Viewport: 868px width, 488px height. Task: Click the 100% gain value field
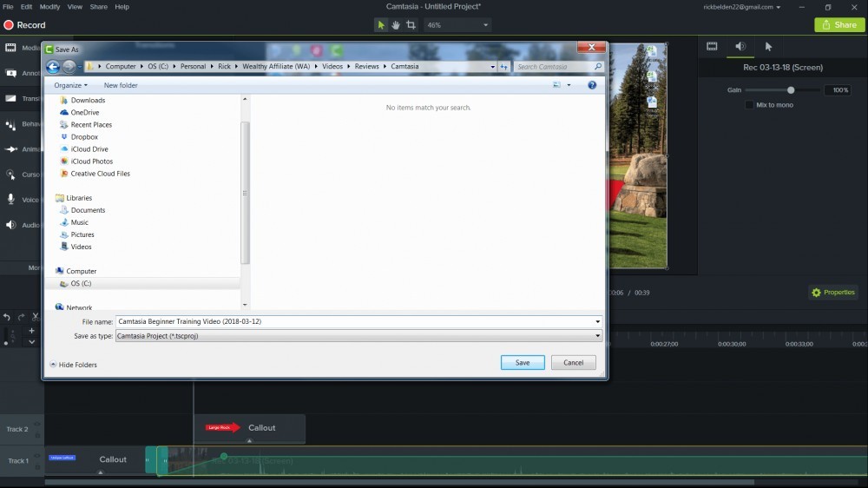pyautogui.click(x=838, y=89)
